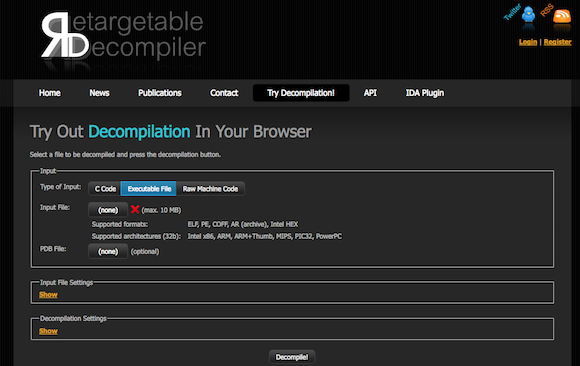Image resolution: width=580 pixels, height=366 pixels.
Task: Click the 'ELF, PE, COFF, AR (archive), Intel HEX' text
Action: (x=243, y=224)
